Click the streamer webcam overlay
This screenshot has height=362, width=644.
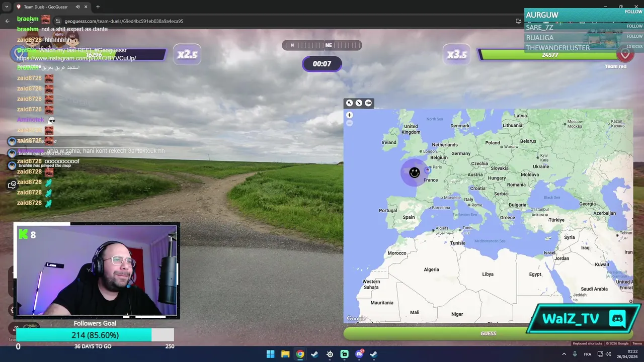pyautogui.click(x=97, y=270)
